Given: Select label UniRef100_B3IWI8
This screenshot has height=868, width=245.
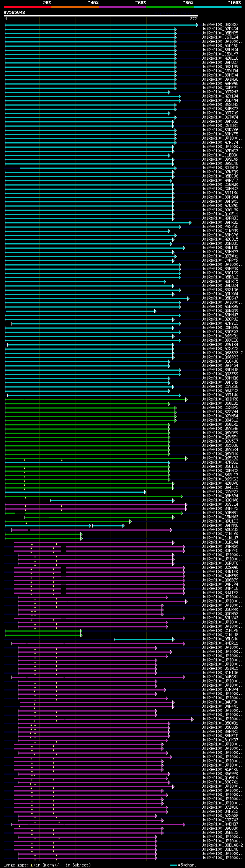Looking at the screenshot, I should point(220,168).
